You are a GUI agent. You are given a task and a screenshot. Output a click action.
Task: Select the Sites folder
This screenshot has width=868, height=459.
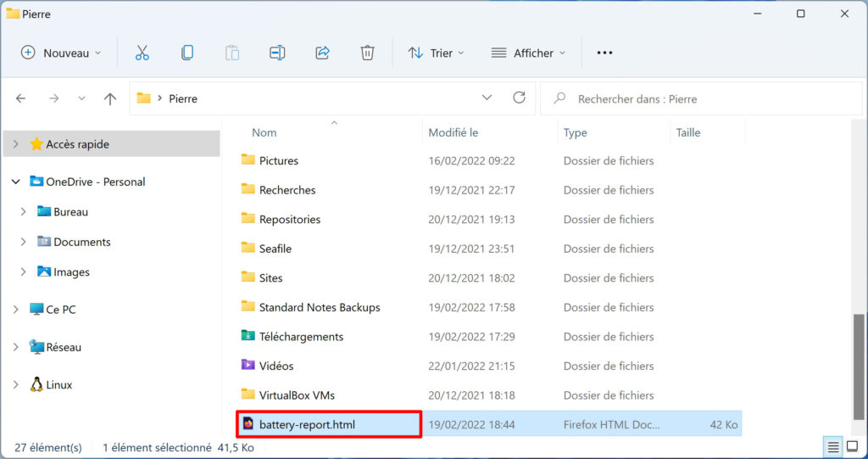click(x=270, y=277)
